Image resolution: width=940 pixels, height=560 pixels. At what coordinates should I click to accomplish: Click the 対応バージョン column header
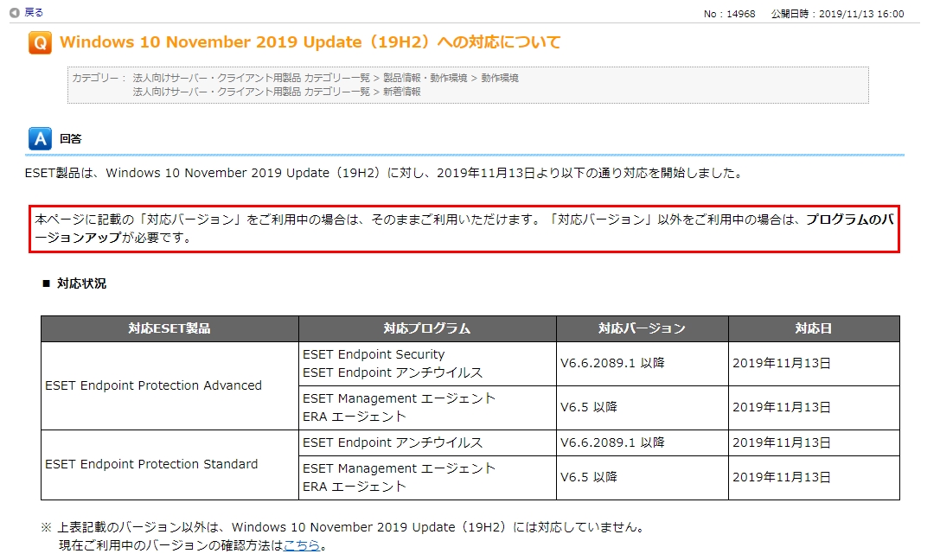(642, 328)
